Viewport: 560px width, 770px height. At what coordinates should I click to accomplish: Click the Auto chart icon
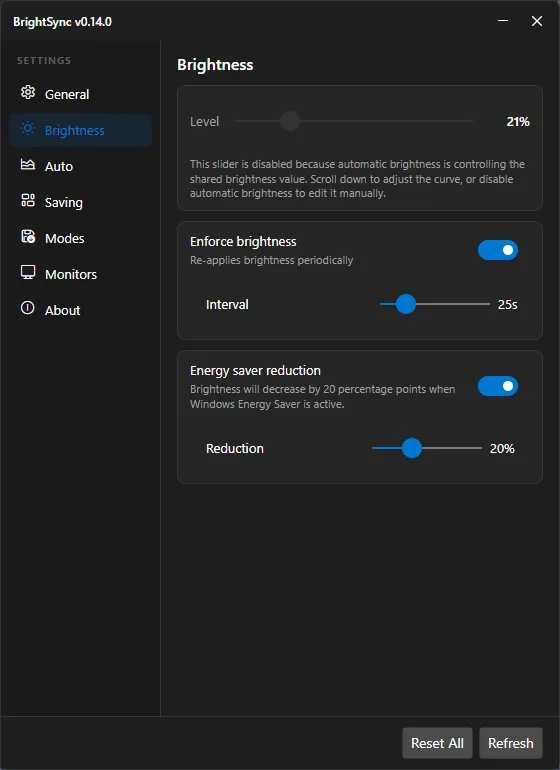click(x=28, y=165)
